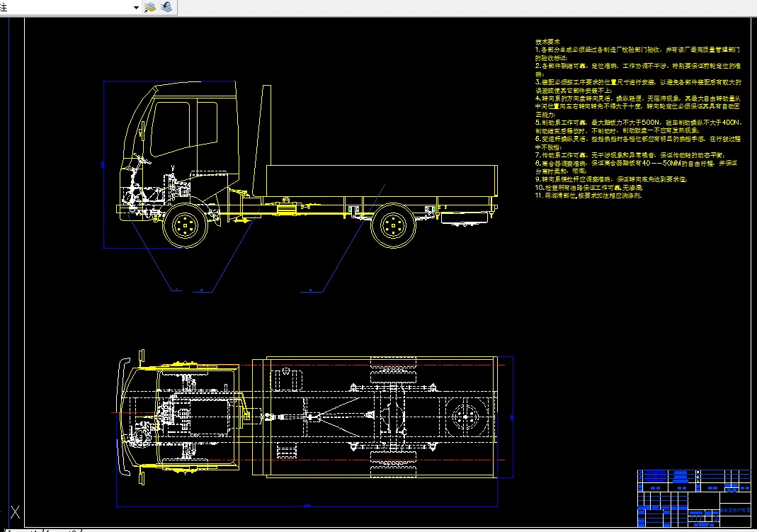
Task: Select the rear wheel in side view
Action: pyautogui.click(x=393, y=225)
